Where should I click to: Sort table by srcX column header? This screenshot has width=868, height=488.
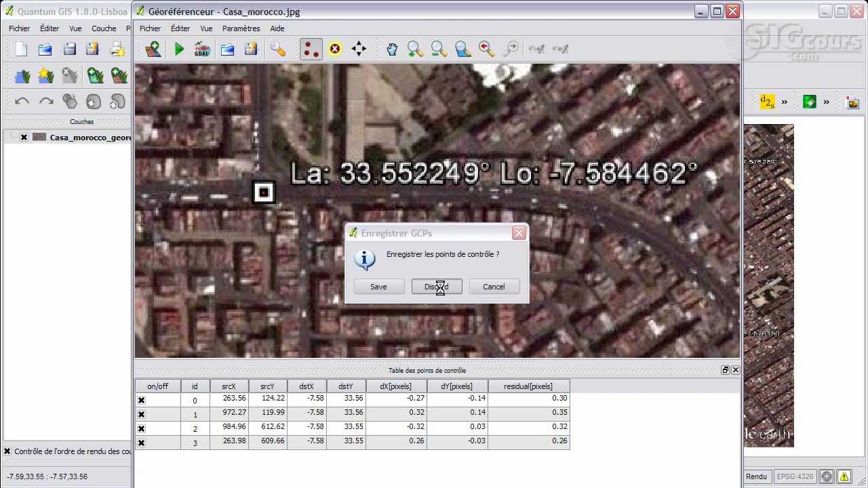coord(229,386)
